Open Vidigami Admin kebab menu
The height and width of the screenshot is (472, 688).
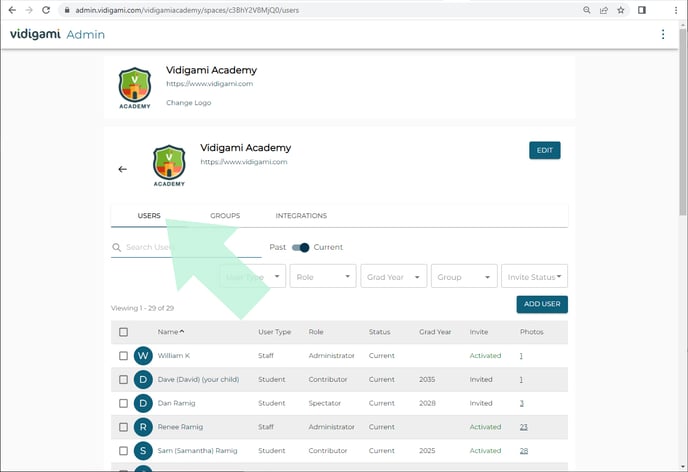tap(663, 34)
